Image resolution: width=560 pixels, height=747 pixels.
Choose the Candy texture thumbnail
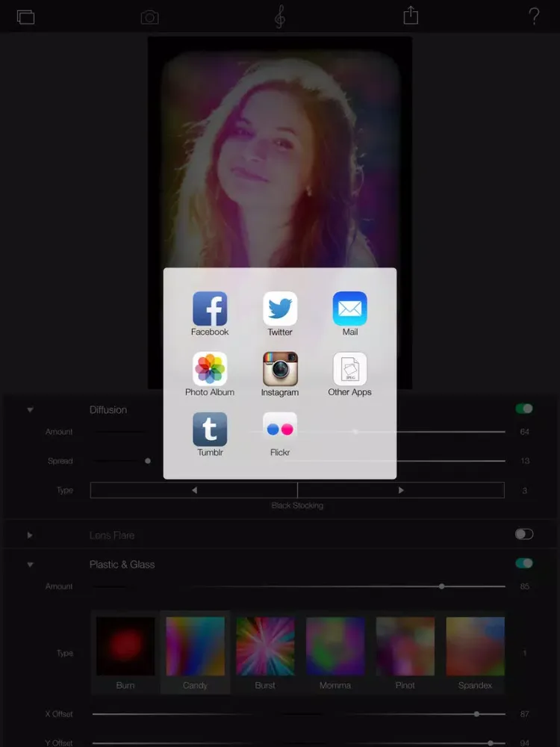click(195, 646)
